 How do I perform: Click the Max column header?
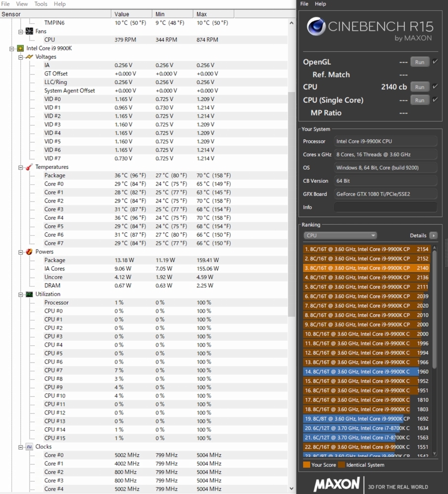tap(213, 14)
